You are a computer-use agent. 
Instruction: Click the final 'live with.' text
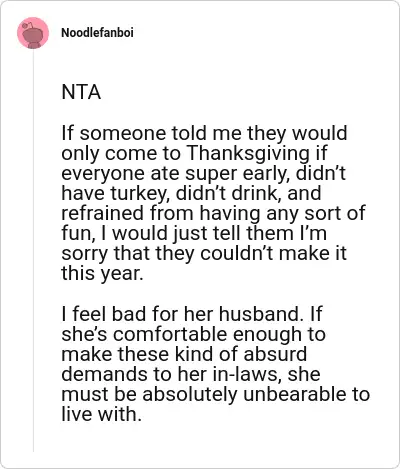(x=102, y=414)
